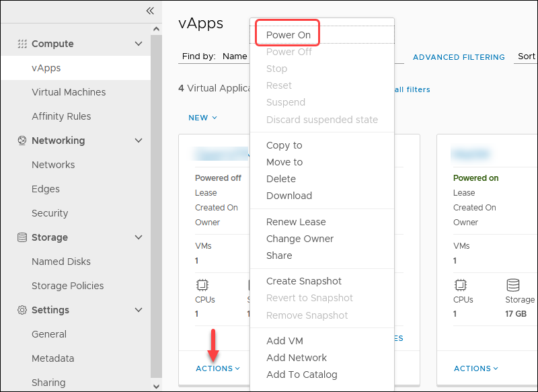Select Renew Lease in the menu
Viewport: 538px width, 392px height.
pos(296,222)
